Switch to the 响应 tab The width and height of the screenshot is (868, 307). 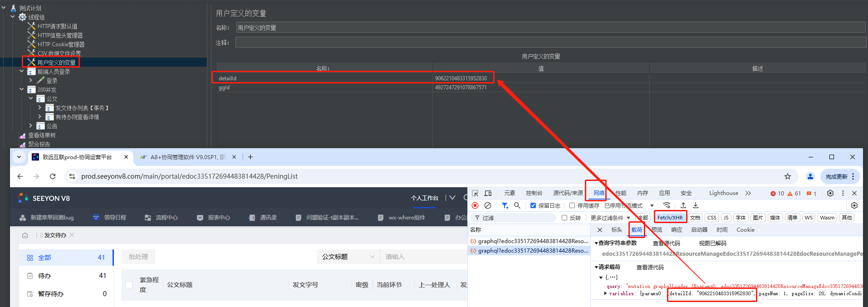[x=677, y=230]
